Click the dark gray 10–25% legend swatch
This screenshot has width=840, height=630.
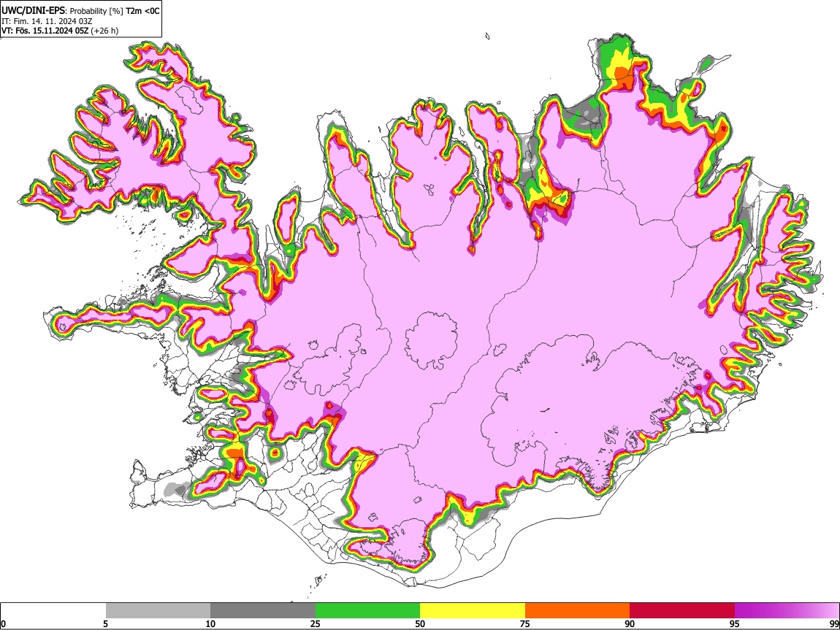point(263,611)
